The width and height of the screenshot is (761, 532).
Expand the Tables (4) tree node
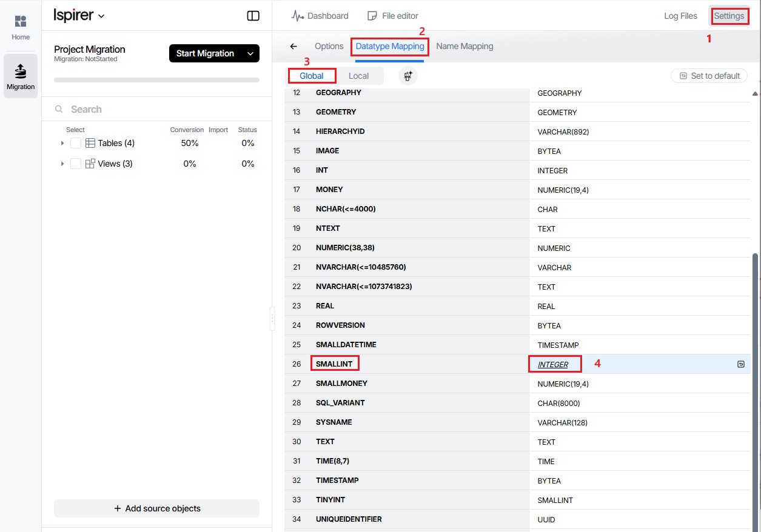(62, 143)
